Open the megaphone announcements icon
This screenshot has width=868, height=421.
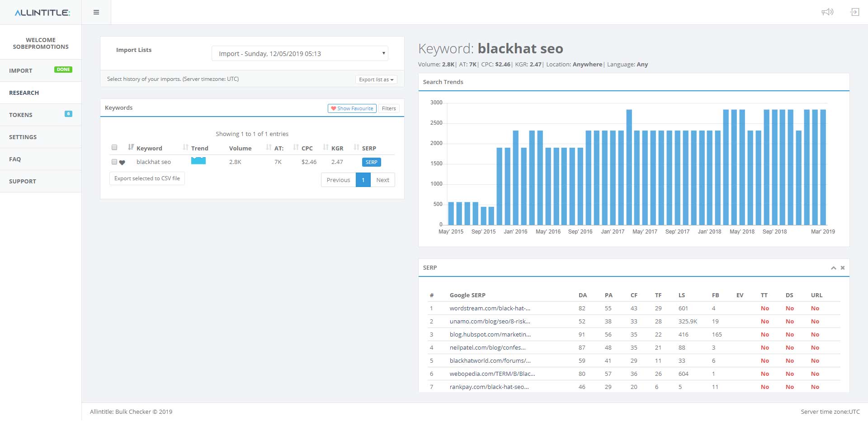point(827,12)
